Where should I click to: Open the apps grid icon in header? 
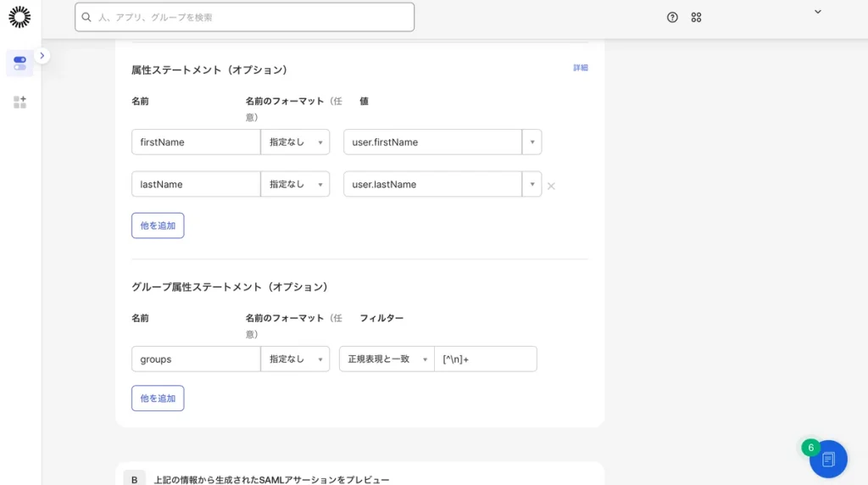coord(696,17)
